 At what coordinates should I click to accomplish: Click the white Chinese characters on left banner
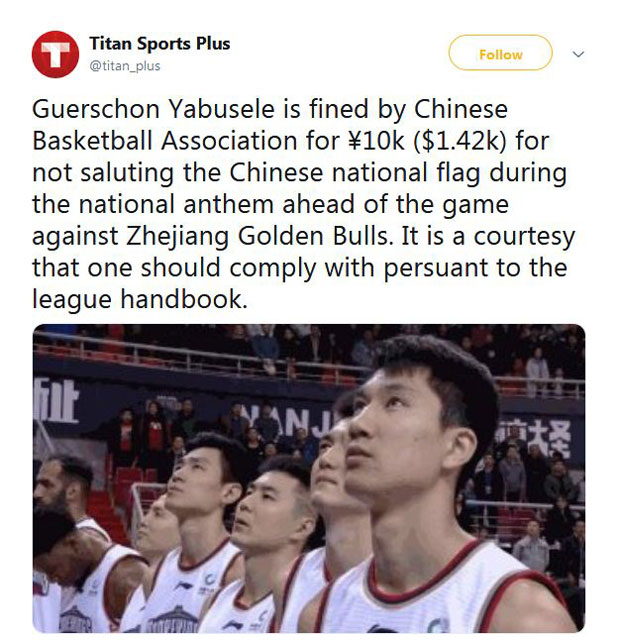point(56,400)
